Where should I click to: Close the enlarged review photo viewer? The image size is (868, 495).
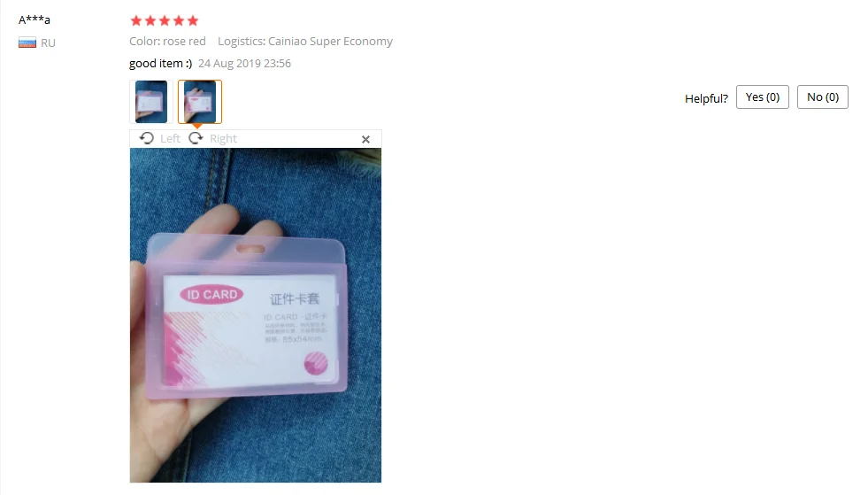click(x=366, y=140)
